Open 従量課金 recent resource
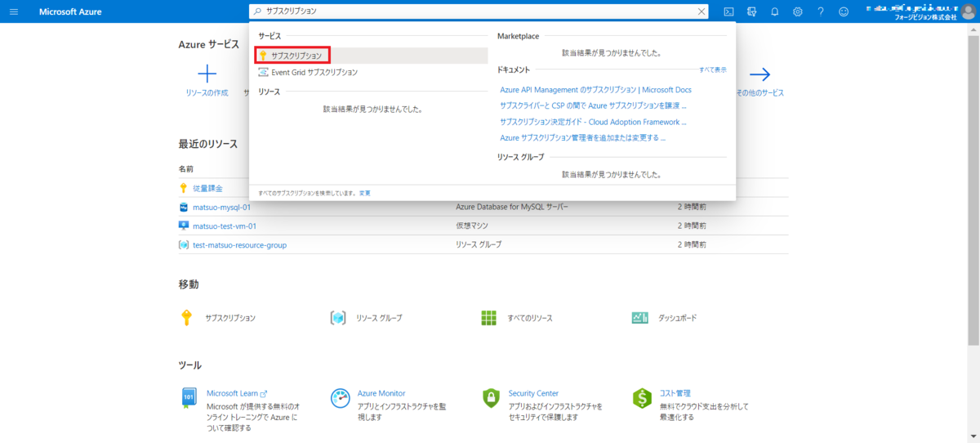The height and width of the screenshot is (443, 980). point(207,188)
